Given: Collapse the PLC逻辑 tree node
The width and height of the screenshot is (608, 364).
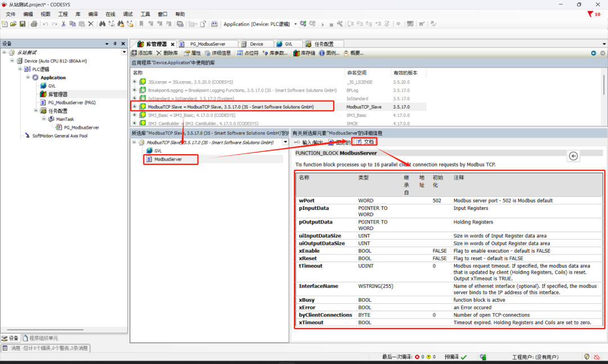Looking at the screenshot, I should tap(20, 69).
